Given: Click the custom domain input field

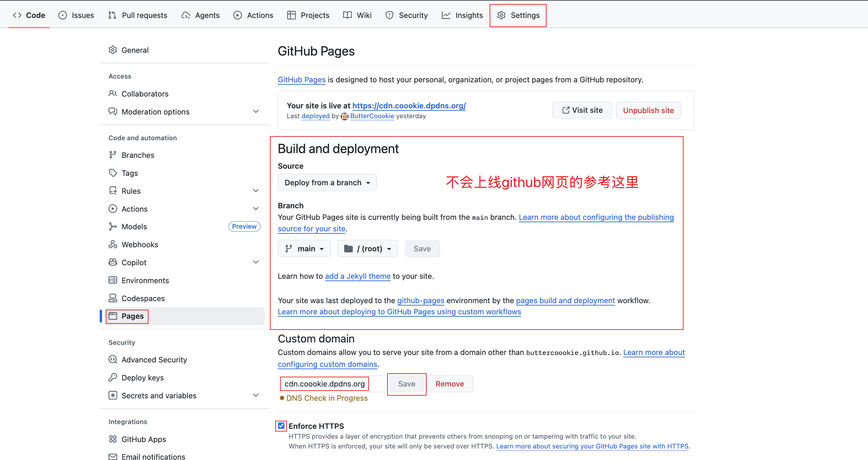Looking at the screenshot, I should [x=332, y=384].
